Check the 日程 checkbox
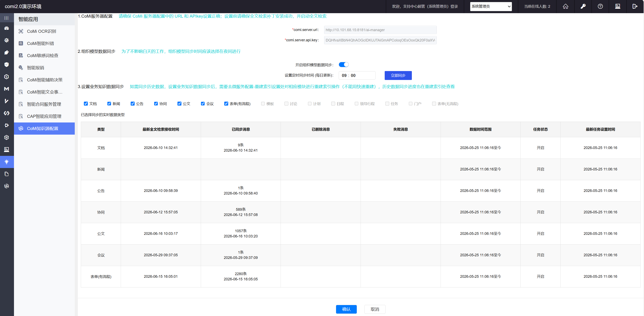Viewport: 644px width, 316px height. 333,103
